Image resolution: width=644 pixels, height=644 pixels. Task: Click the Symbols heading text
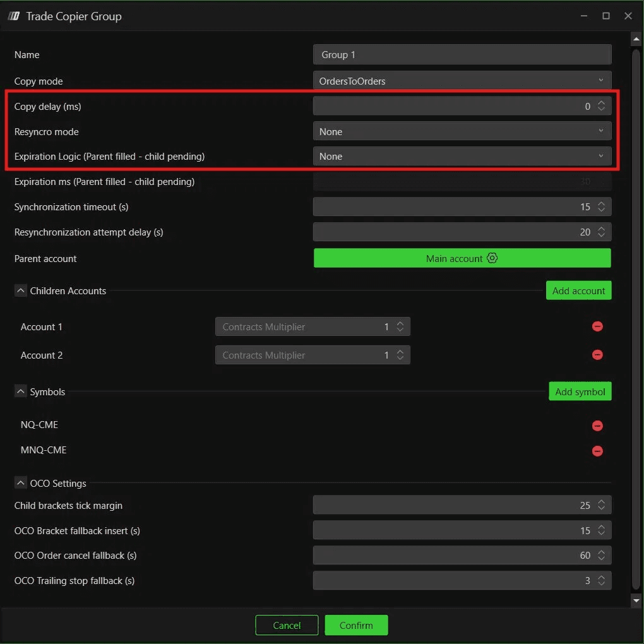47,391
